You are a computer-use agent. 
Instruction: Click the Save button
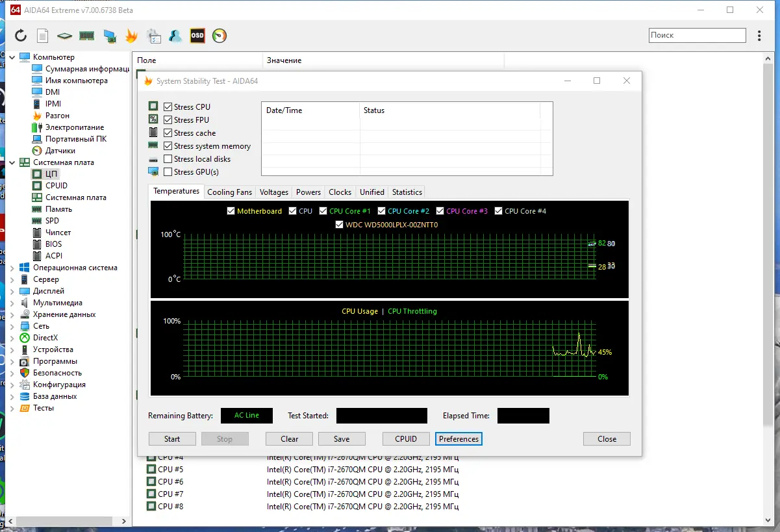342,439
